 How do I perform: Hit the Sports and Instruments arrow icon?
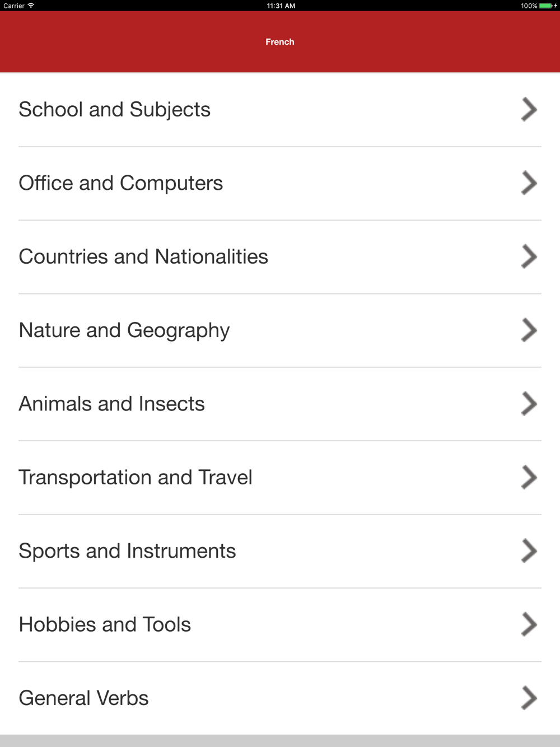pyautogui.click(x=529, y=551)
